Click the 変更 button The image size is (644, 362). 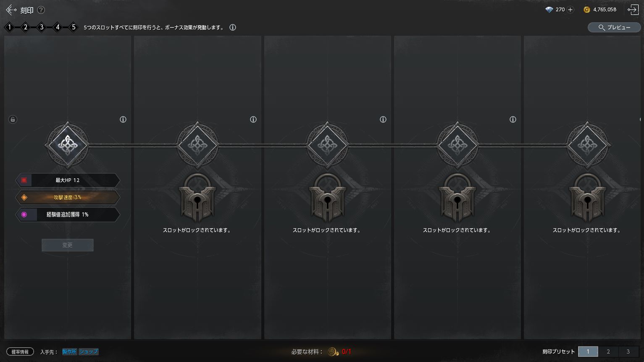click(x=68, y=245)
